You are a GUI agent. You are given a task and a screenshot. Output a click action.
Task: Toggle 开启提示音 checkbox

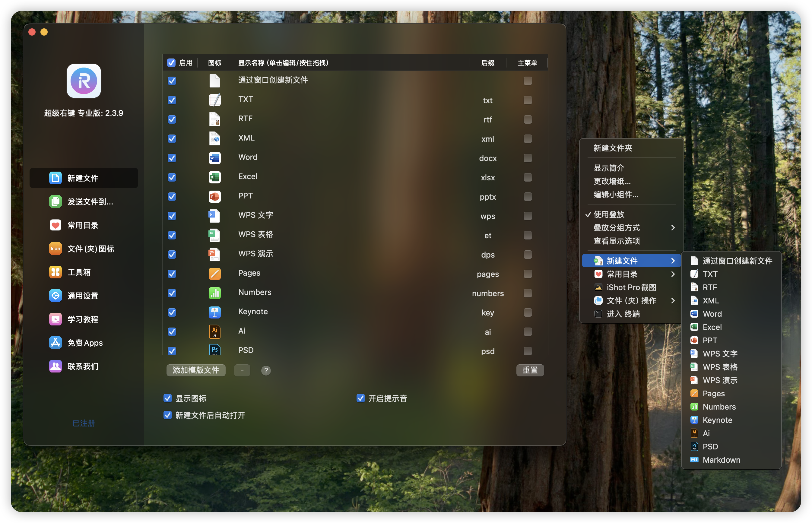point(361,398)
